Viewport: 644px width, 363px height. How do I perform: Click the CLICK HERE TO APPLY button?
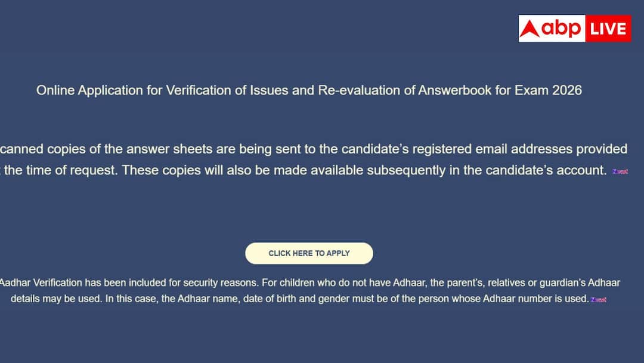click(309, 253)
